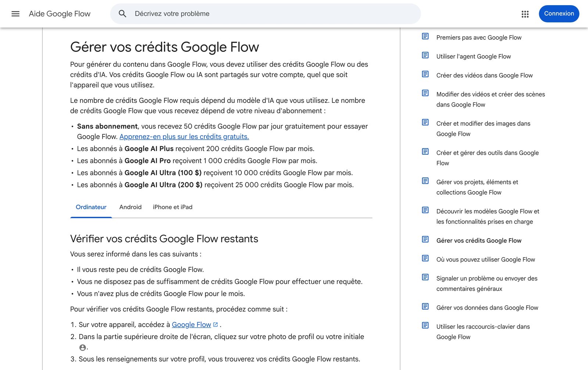Open Gérer vos données dans Google Flow

(x=487, y=308)
